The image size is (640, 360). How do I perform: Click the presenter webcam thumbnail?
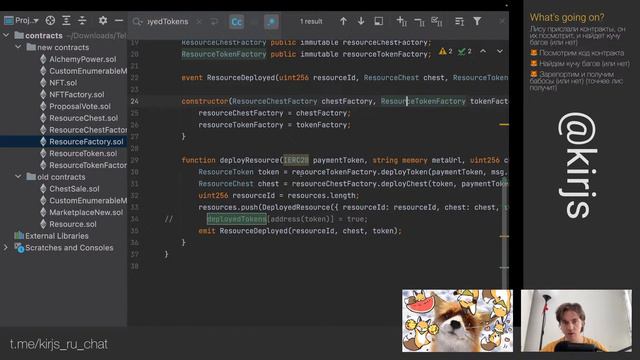click(x=576, y=321)
